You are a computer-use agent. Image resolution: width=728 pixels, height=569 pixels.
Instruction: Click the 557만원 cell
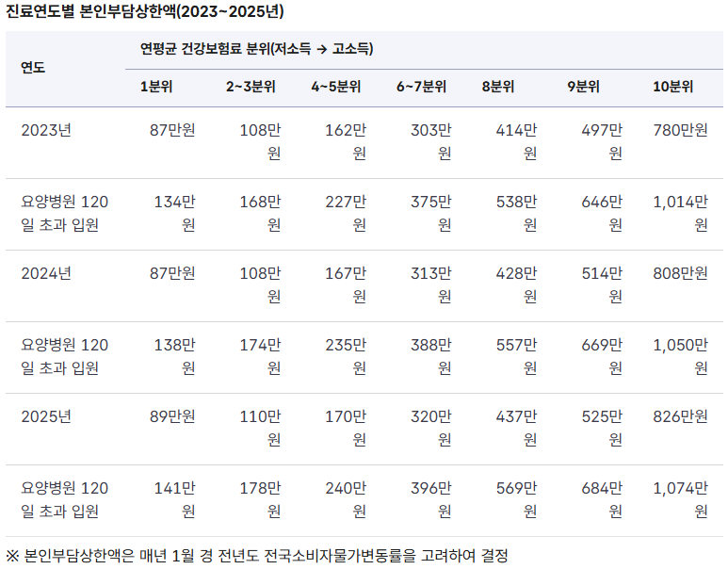(x=516, y=356)
